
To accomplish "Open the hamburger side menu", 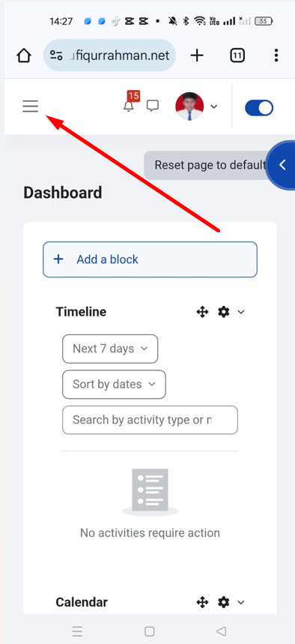I will coord(31,106).
